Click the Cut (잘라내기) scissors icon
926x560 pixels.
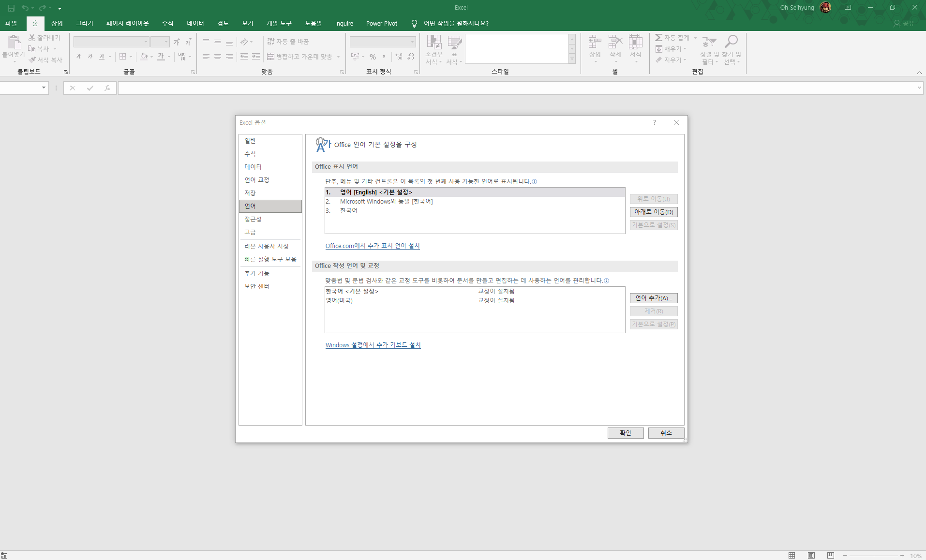coord(32,37)
